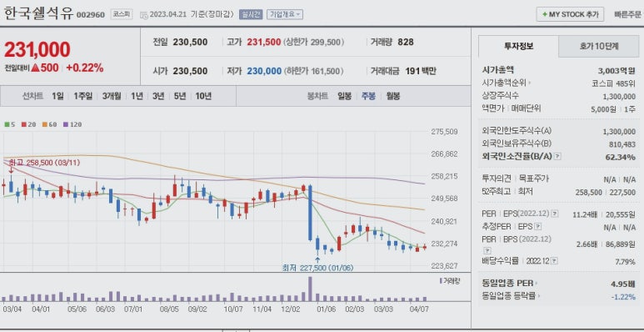Click the 외국인소진율 value 62.34%
644x332 pixels.
pos(621,157)
